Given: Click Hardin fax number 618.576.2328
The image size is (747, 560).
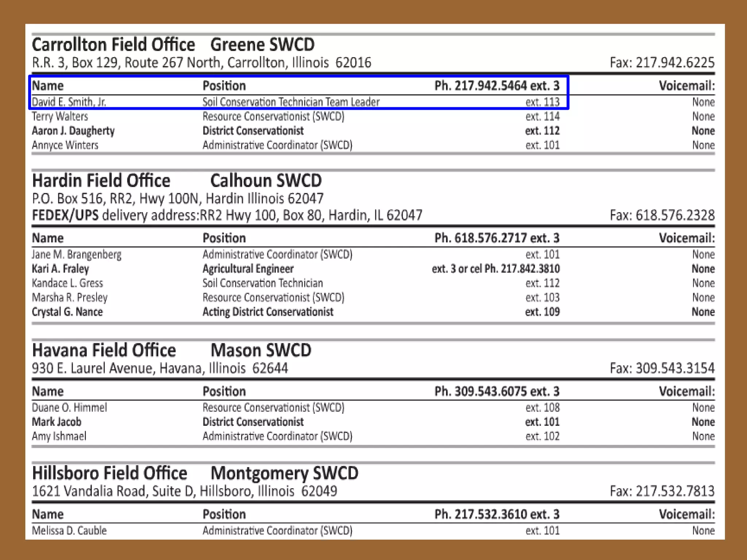Looking at the screenshot, I should (662, 215).
